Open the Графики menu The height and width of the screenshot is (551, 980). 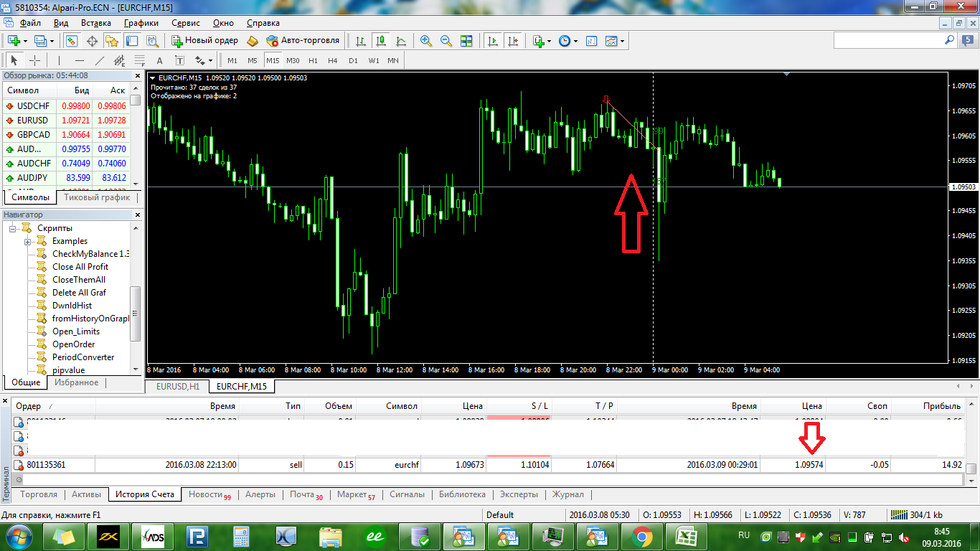pyautogui.click(x=141, y=23)
